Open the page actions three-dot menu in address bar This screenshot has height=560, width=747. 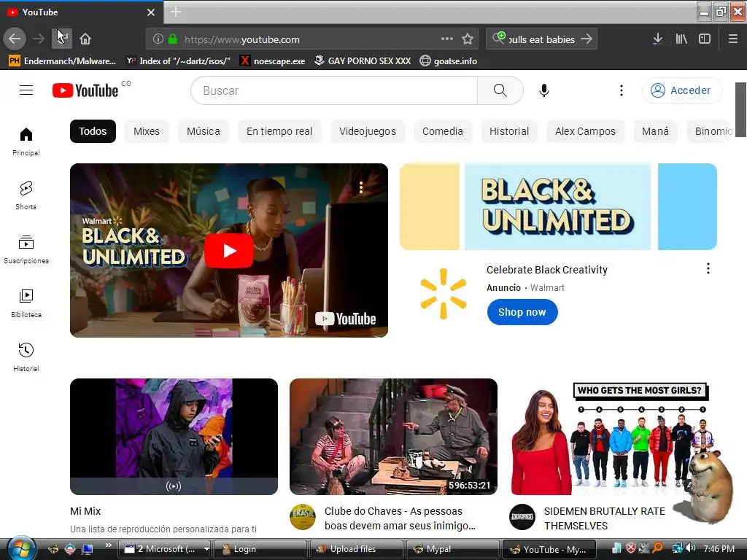[447, 39]
